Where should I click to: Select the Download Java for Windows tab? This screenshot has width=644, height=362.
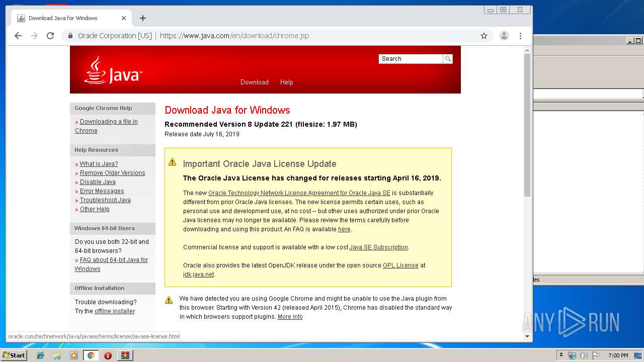pyautogui.click(x=71, y=18)
